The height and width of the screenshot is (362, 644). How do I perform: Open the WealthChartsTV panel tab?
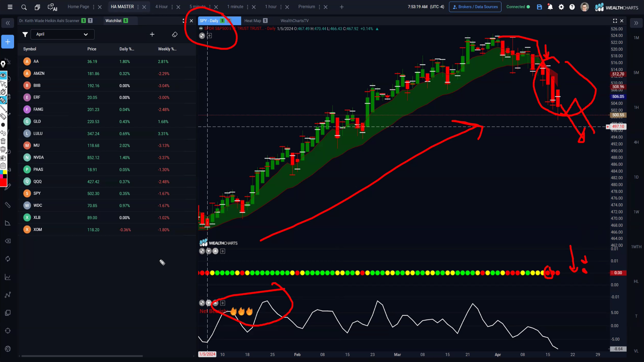tap(294, 21)
